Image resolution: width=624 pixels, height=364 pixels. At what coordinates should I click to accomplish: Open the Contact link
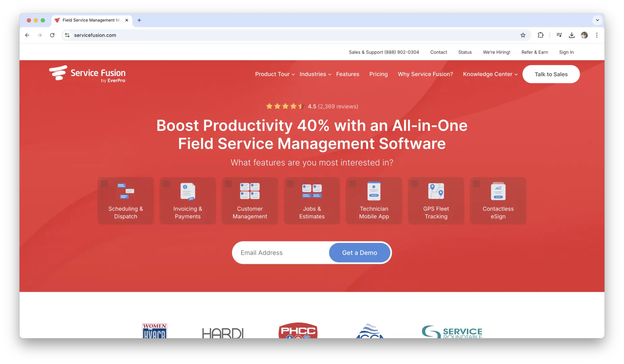pos(438,52)
